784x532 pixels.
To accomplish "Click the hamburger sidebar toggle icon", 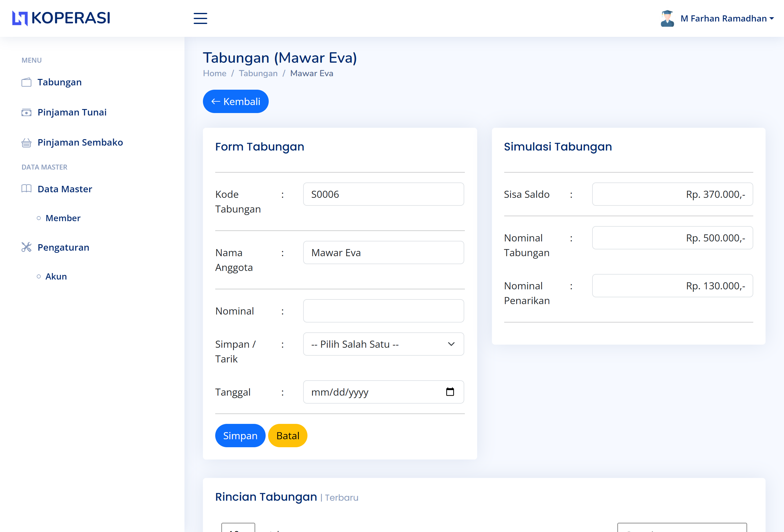I will tap(200, 18).
